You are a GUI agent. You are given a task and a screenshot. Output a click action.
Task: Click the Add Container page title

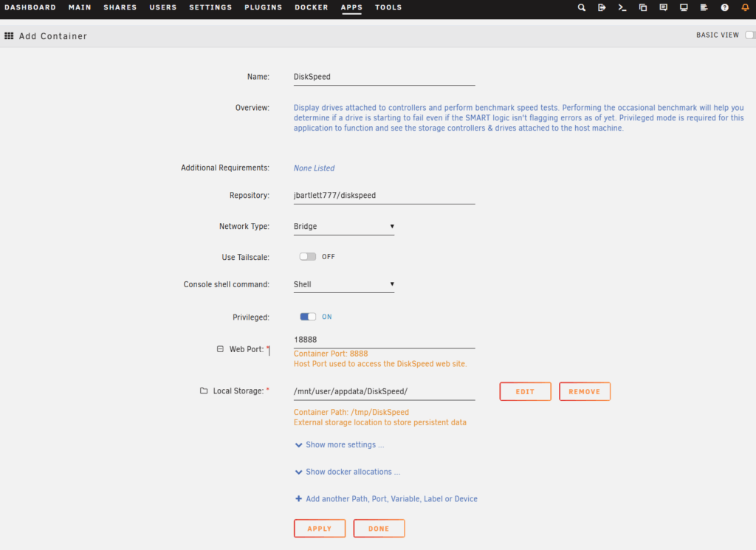(x=53, y=36)
